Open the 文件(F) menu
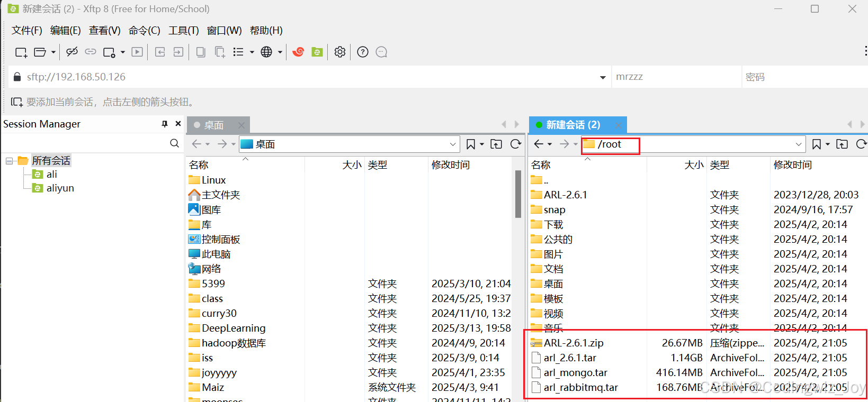This screenshot has width=868, height=402. 27,30
